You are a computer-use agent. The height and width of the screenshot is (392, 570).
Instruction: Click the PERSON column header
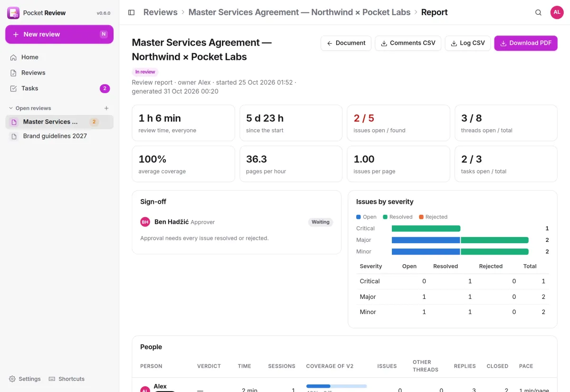click(151, 366)
